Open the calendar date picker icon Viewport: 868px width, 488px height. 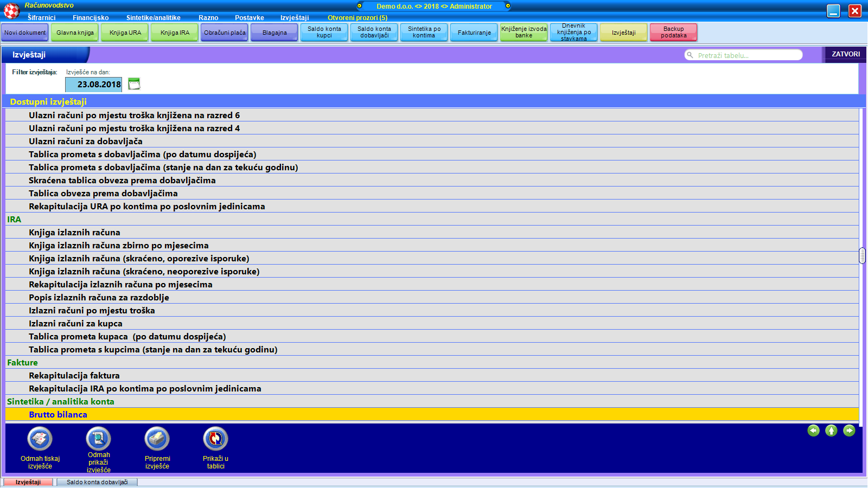(x=134, y=84)
